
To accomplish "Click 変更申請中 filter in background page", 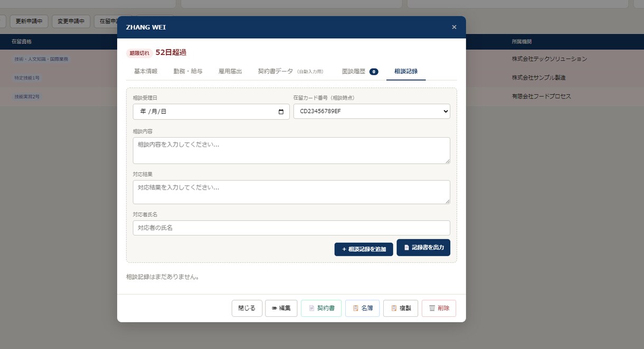I will point(71,21).
